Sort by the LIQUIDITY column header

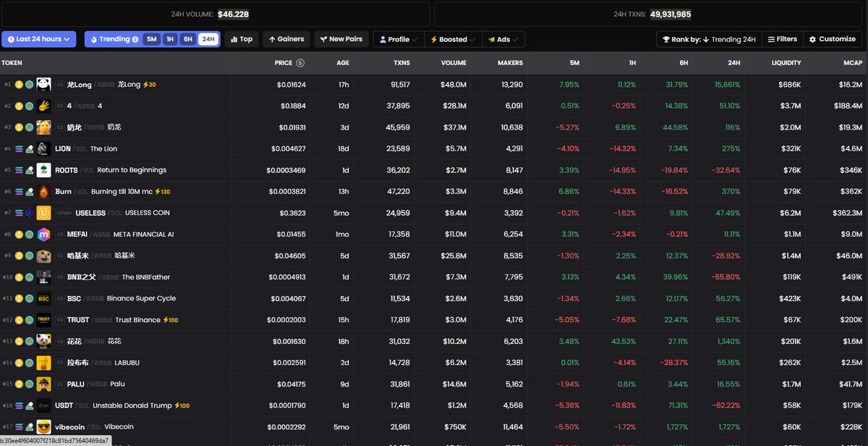[786, 63]
